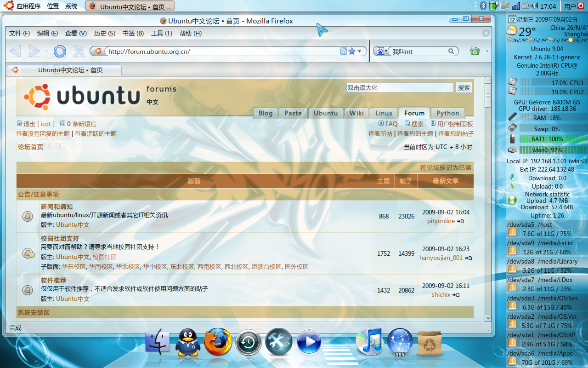
Task: Open 用户控制面板 link
Action: pyautogui.click(x=455, y=124)
